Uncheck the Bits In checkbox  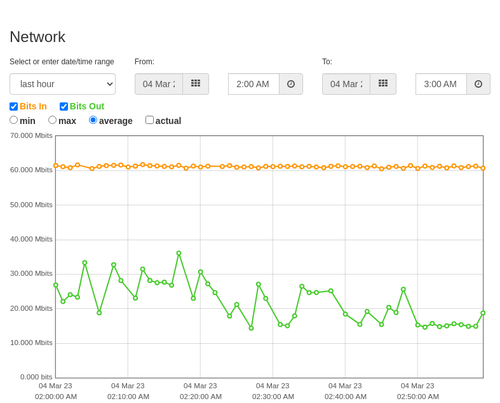[x=14, y=106]
